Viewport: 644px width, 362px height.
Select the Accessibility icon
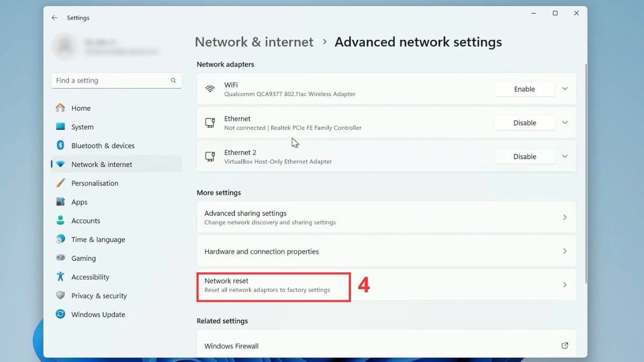(60, 277)
